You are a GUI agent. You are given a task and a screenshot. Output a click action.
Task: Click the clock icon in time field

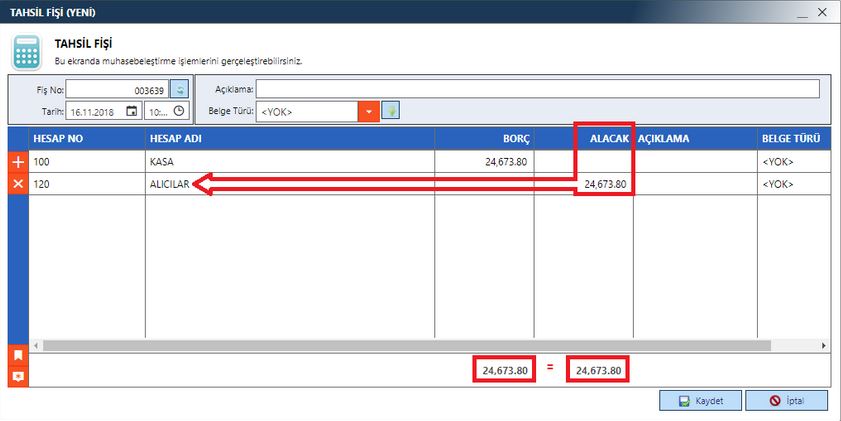click(x=179, y=111)
